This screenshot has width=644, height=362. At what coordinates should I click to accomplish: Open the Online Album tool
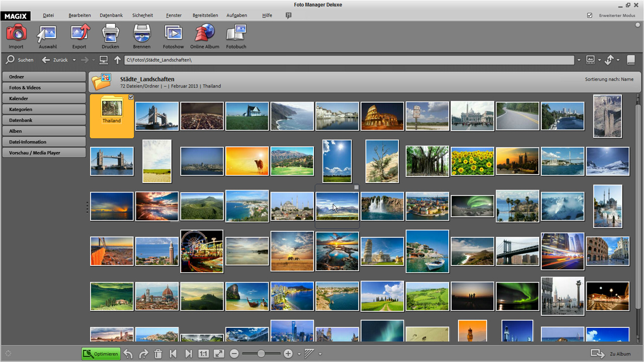pos(205,37)
